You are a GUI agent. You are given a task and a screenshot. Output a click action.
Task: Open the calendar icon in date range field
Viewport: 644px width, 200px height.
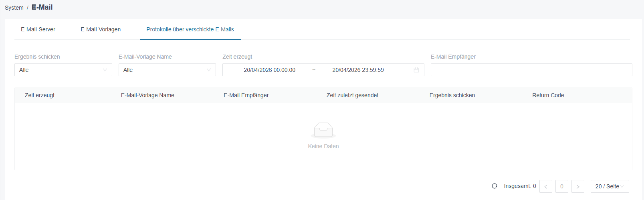click(x=416, y=70)
